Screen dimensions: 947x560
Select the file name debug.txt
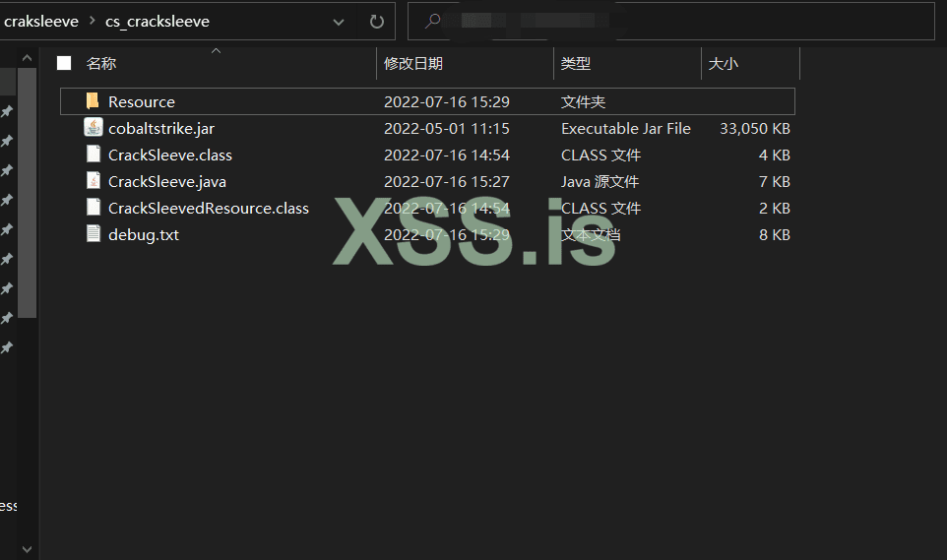click(143, 234)
